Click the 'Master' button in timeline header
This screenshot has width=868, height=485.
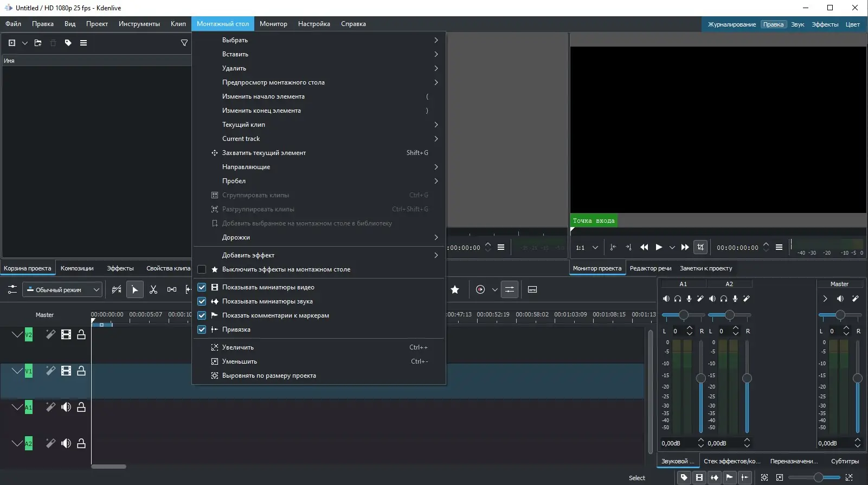pyautogui.click(x=44, y=315)
